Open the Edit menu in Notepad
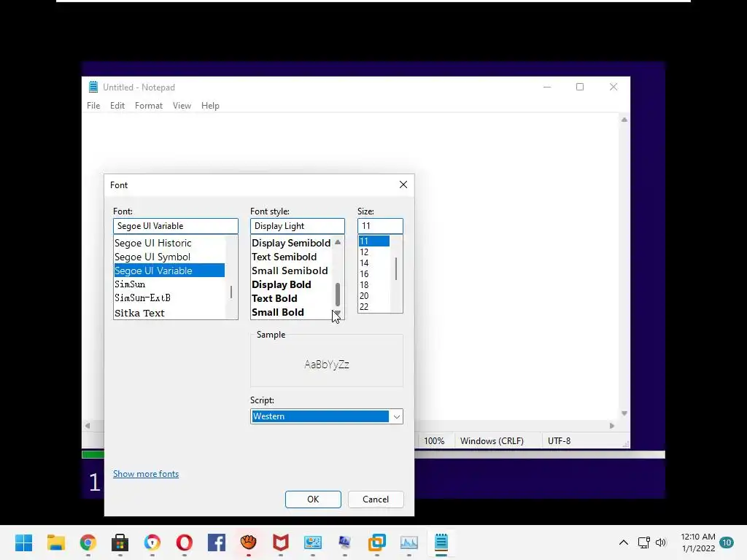Viewport: 747px width, 560px height. click(117, 106)
